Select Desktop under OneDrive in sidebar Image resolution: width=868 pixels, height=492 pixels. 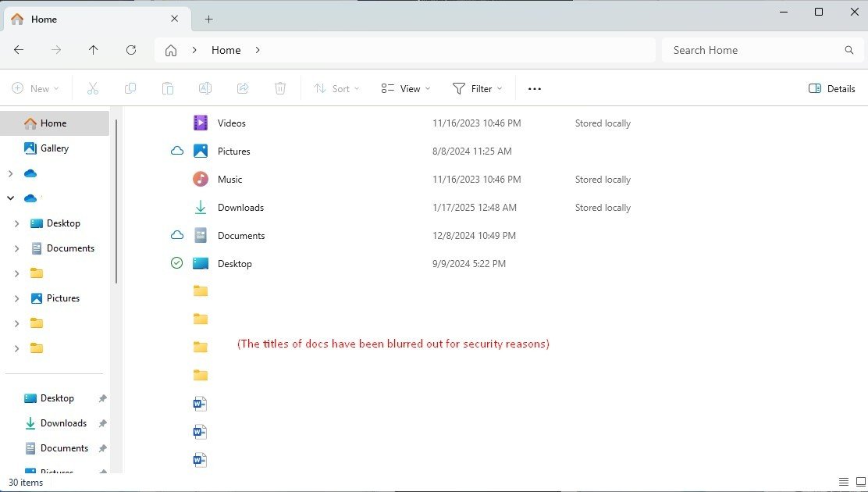pos(63,223)
